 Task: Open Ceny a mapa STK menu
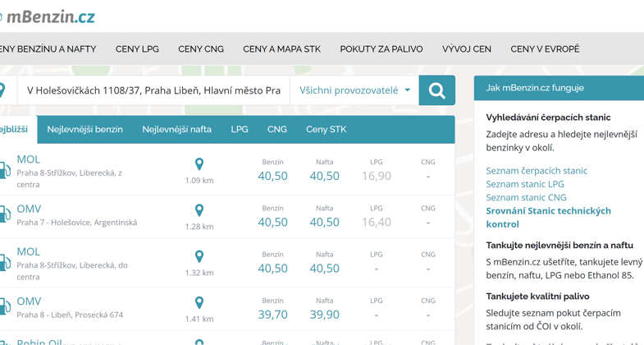click(x=281, y=49)
